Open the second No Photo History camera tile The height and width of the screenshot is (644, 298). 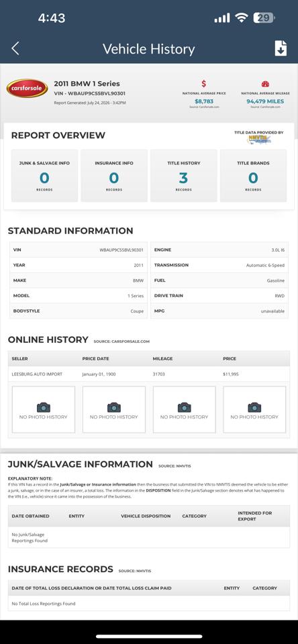tap(114, 409)
